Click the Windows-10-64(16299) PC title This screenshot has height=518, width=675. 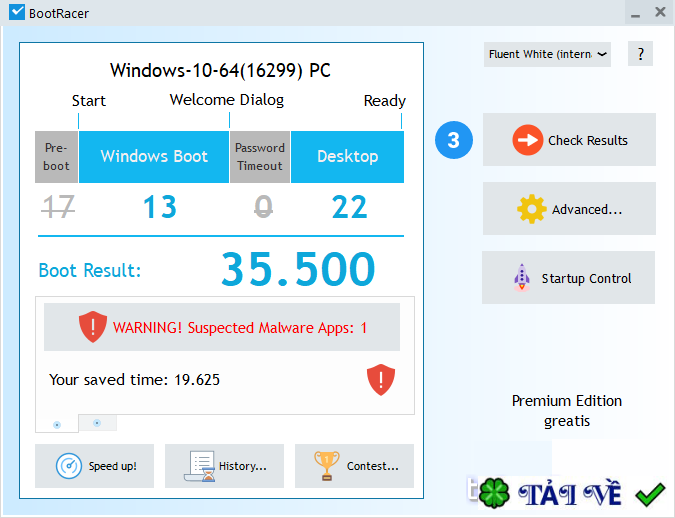point(220,70)
